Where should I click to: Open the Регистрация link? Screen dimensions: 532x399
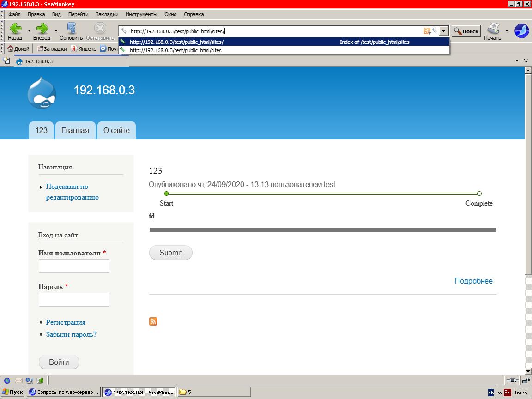tap(66, 322)
